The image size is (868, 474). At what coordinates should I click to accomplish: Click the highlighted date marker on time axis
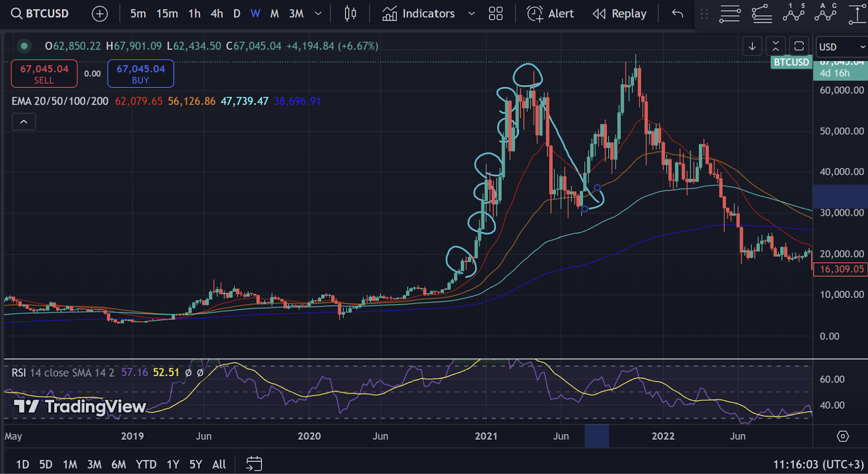[597, 436]
